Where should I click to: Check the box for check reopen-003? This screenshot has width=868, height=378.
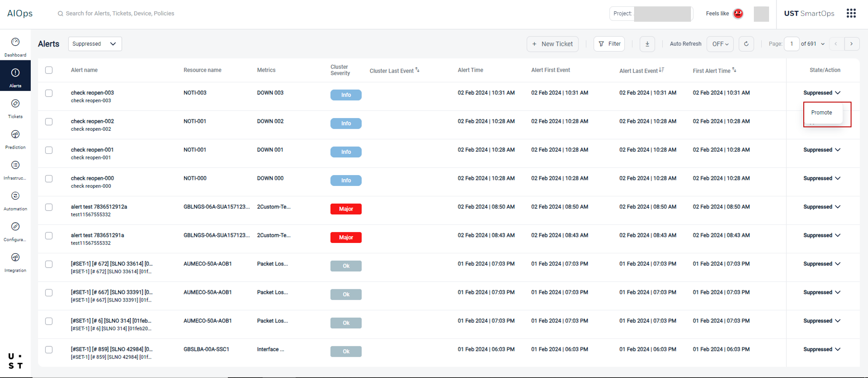(x=49, y=93)
